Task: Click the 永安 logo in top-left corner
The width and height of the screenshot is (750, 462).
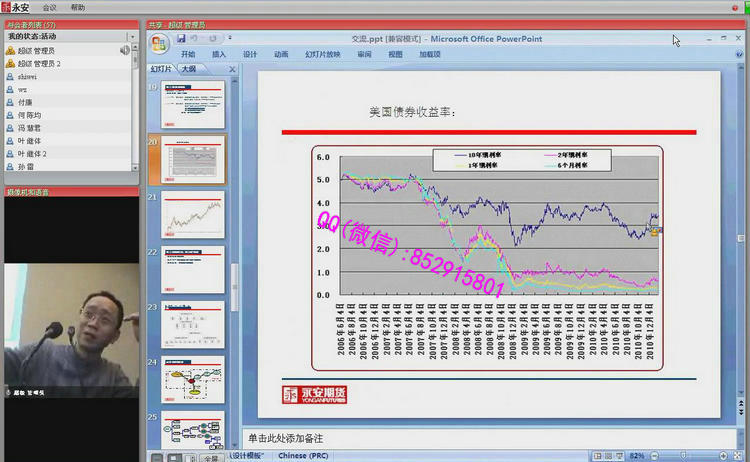Action: [15, 7]
